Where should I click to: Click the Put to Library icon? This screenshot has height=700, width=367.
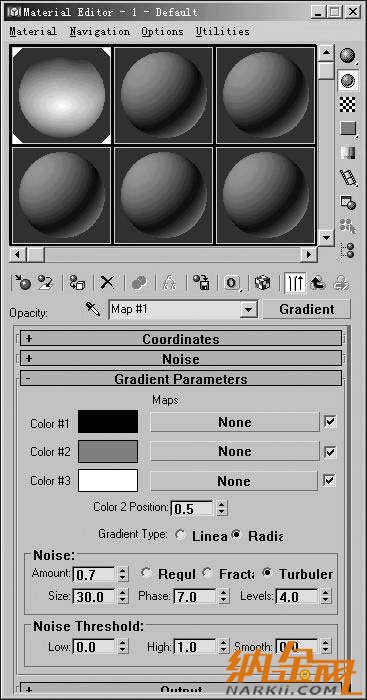point(201,283)
